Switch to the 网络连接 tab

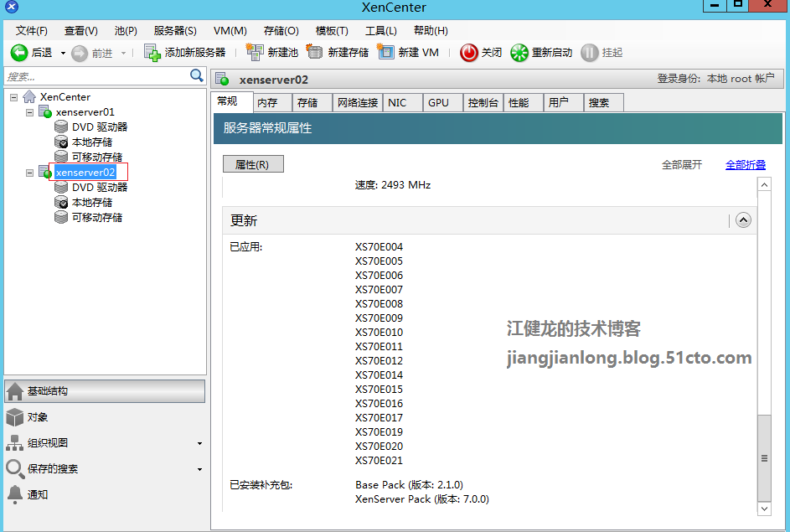click(357, 103)
